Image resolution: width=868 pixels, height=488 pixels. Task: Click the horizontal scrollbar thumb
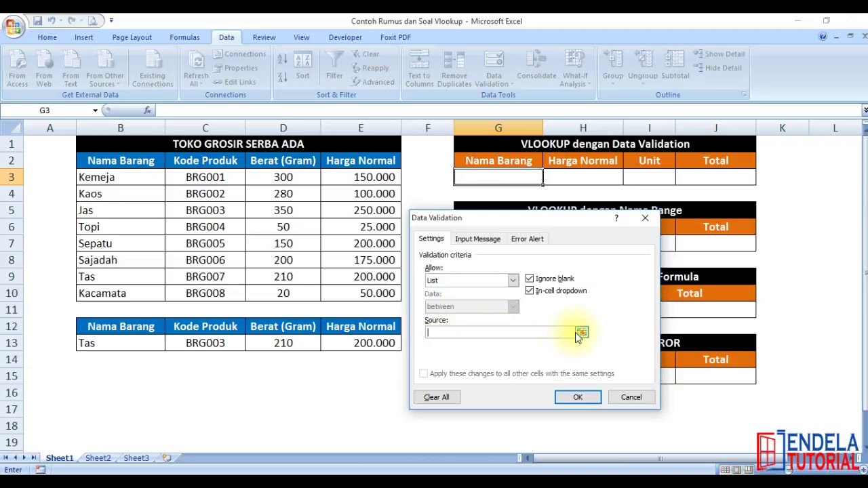[660, 459]
